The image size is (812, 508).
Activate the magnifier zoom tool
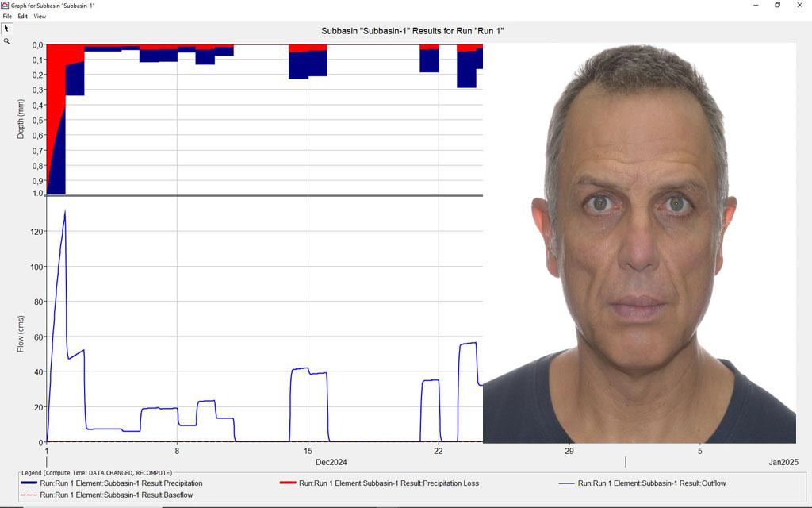(x=6, y=41)
